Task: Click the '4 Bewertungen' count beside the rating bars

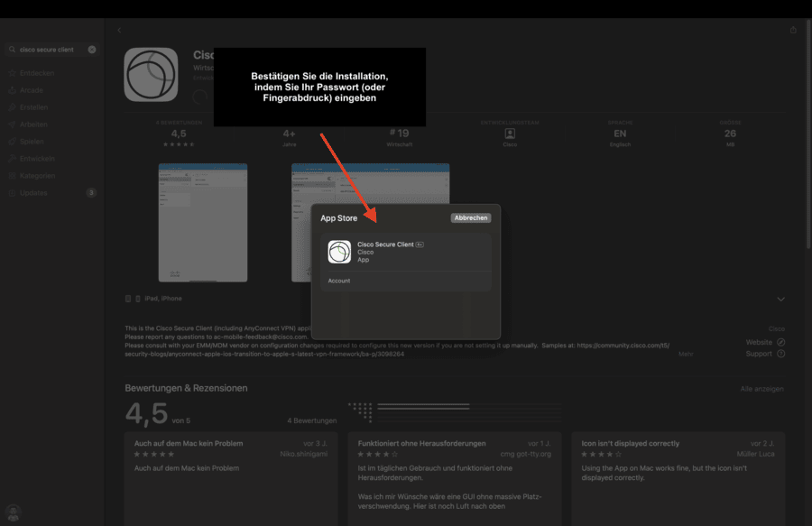Action: (312, 421)
